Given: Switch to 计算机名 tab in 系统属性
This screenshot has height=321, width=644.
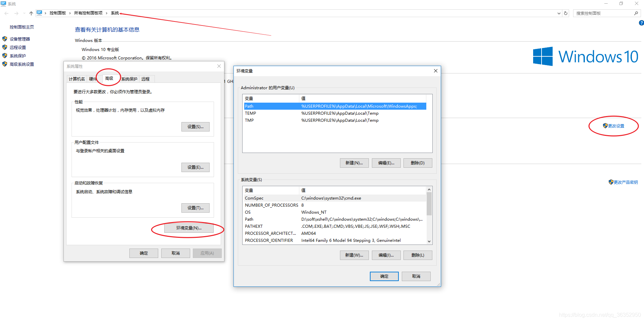Looking at the screenshot, I should point(77,79).
